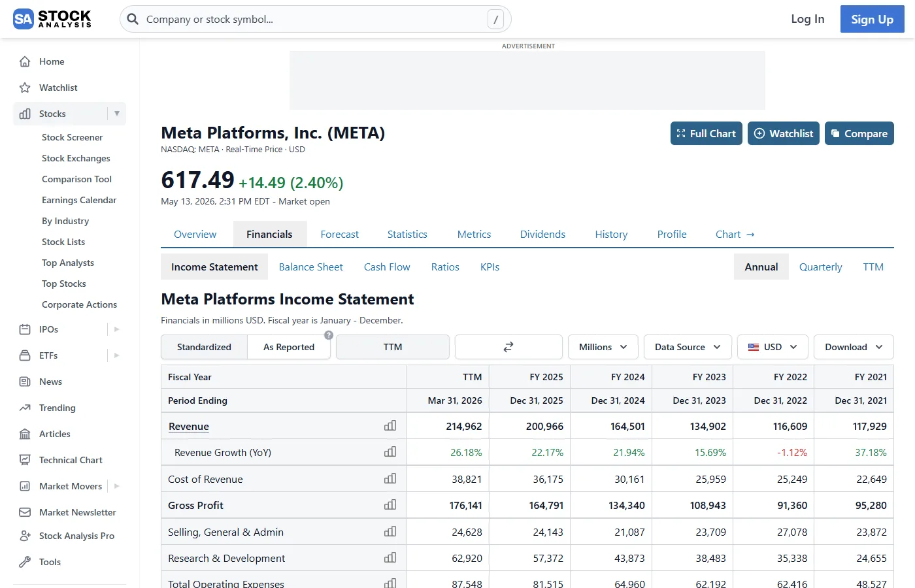Viewport: 915px width, 588px height.
Task: Show chart for Gross Profit row
Action: [390, 505]
